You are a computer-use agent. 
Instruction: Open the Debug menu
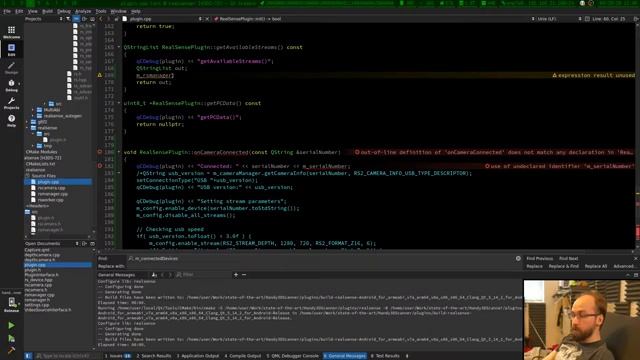click(x=64, y=11)
